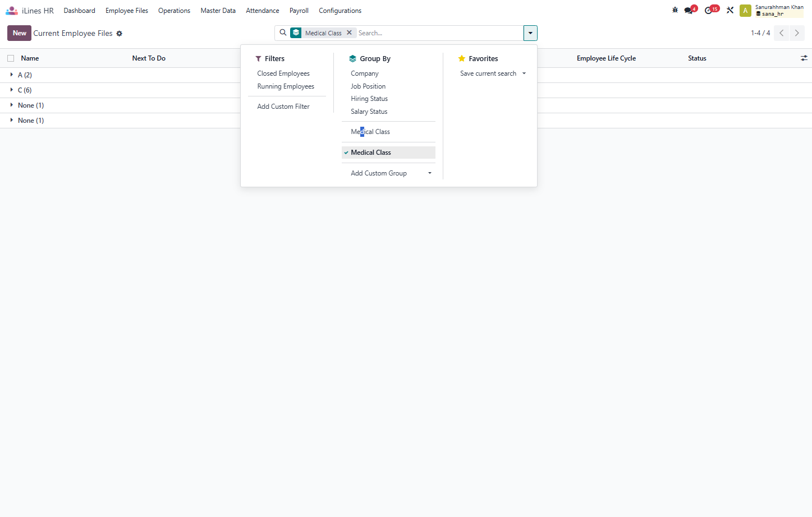This screenshot has height=517, width=812.
Task: Open the debug bug icon menu
Action: 675,10
